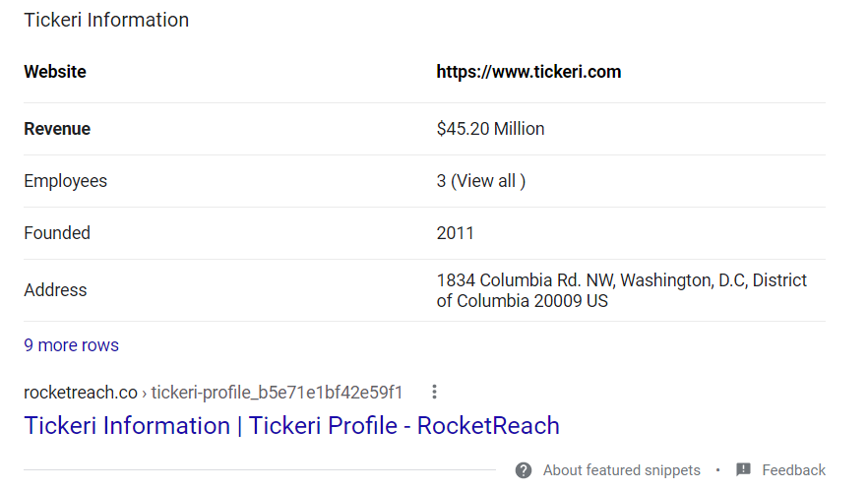Image resolution: width=868 pixels, height=490 pixels.
Task: Select the Founded row label
Action: point(57,233)
